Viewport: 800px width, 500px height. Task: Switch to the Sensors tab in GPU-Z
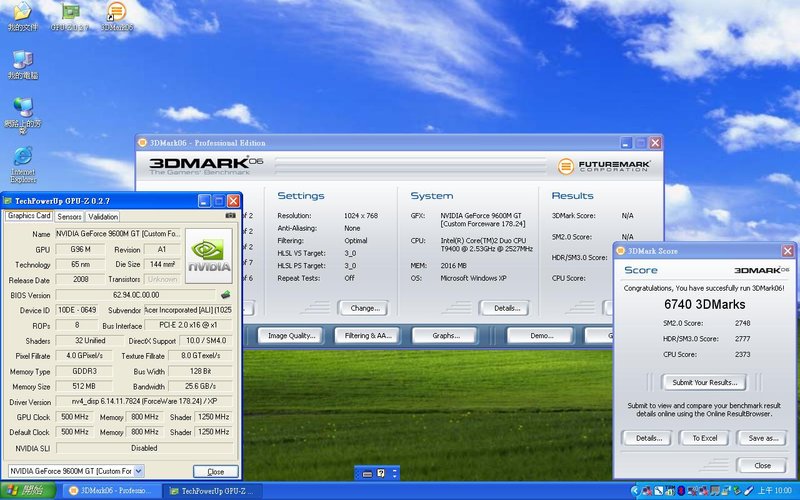(69, 217)
